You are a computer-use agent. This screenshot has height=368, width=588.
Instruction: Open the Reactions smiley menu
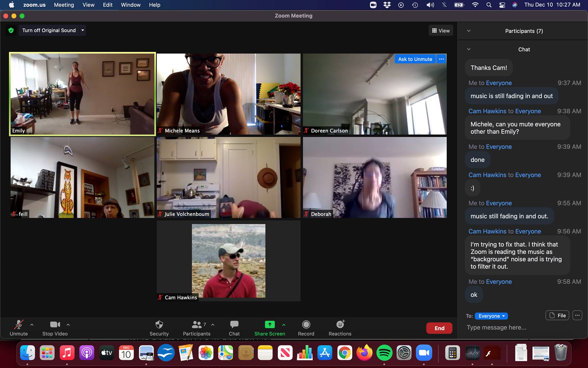[x=340, y=325]
